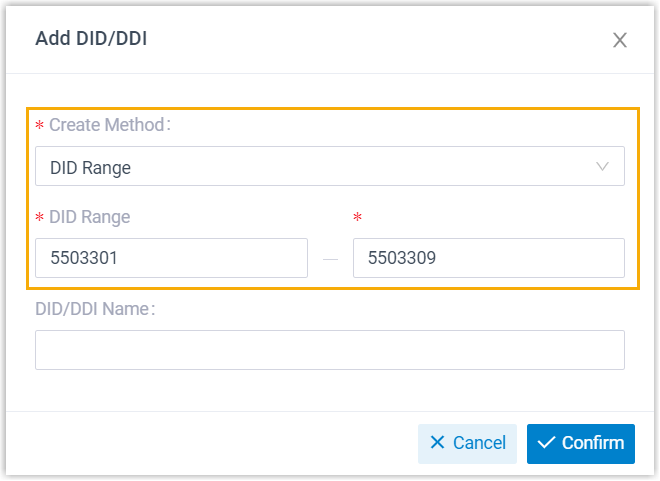Click the dash separator between range fields
This screenshot has width=660, height=481.
click(x=331, y=259)
